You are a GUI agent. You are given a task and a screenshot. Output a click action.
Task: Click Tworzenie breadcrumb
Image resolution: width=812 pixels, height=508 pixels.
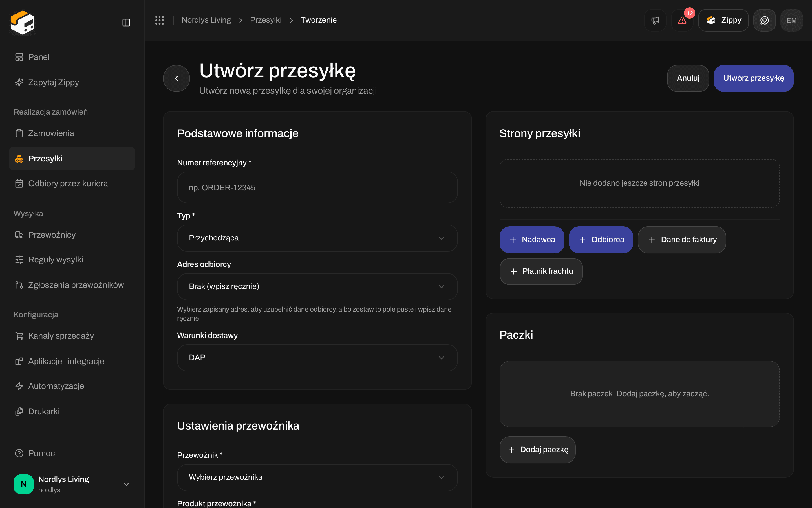coord(318,20)
